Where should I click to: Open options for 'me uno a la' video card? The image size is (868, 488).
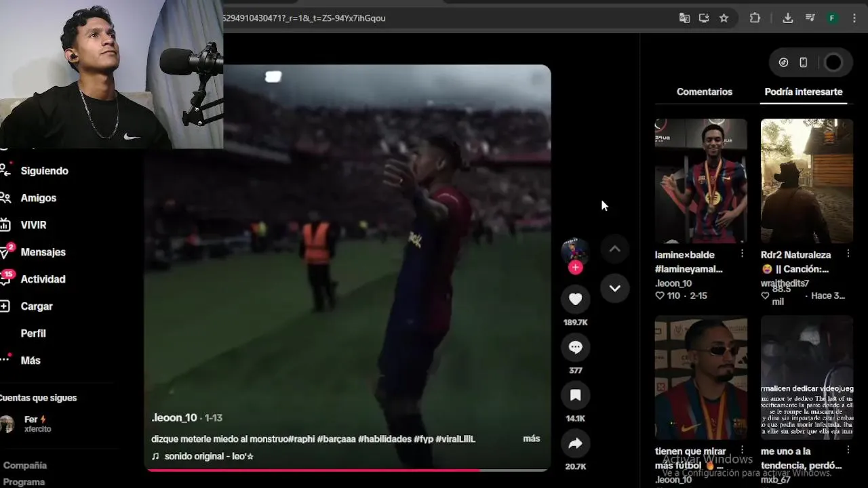(848, 450)
